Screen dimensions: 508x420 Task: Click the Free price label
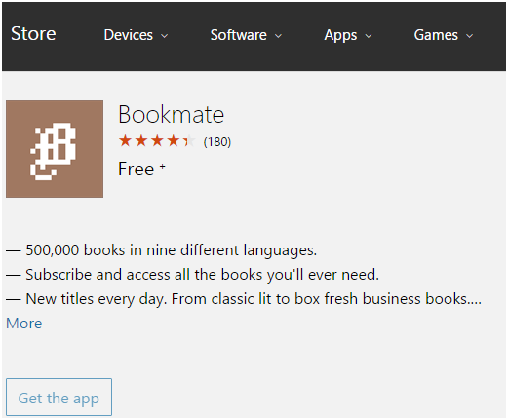tap(137, 170)
